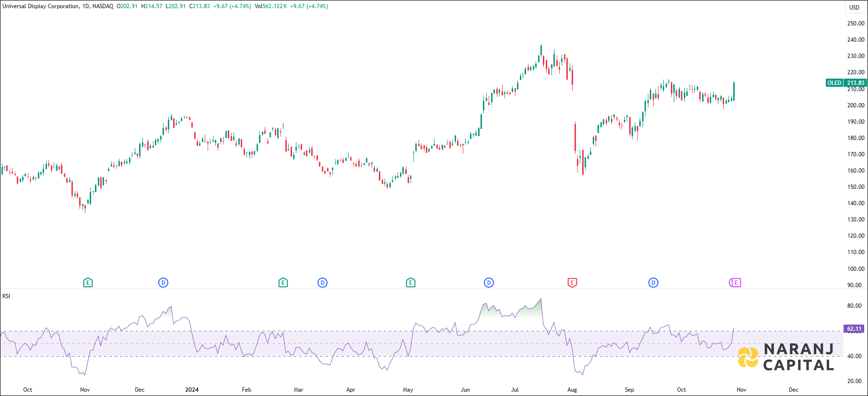Click the 2024 label on time axis
This screenshot has width=868, height=396.
coord(192,390)
